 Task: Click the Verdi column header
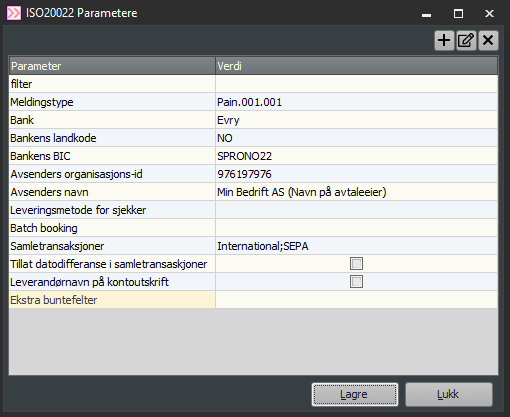(356, 66)
